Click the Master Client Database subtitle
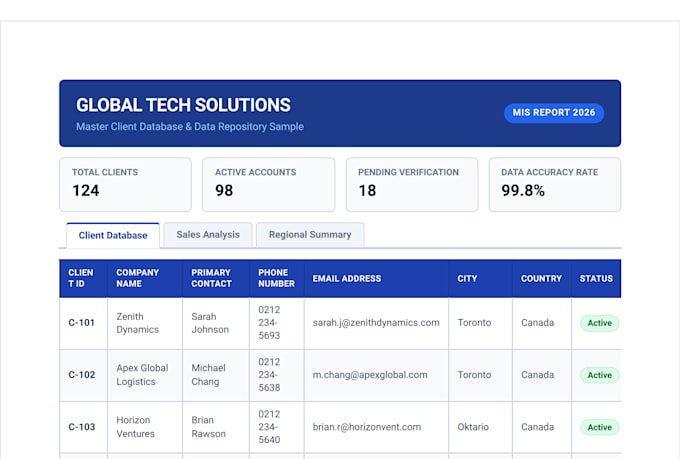This screenshot has width=680, height=459. [190, 127]
